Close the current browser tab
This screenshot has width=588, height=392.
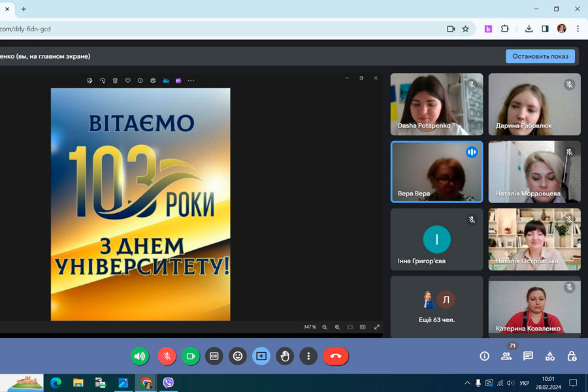pos(7,9)
